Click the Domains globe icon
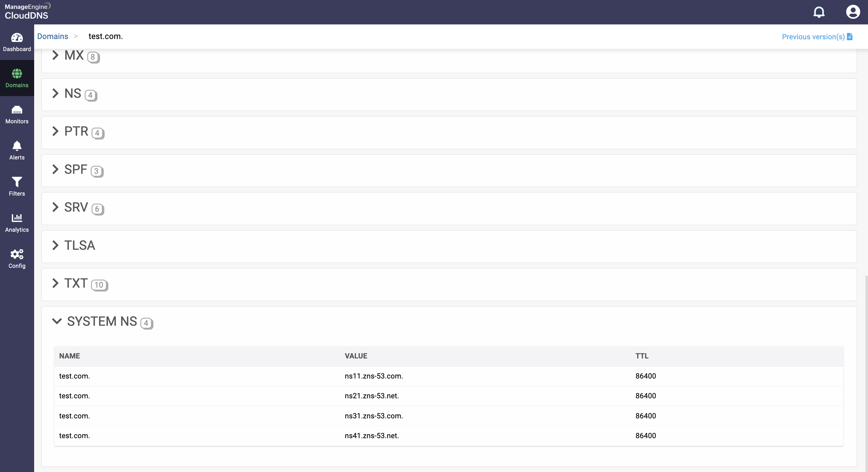This screenshot has width=868, height=472. coord(17,74)
